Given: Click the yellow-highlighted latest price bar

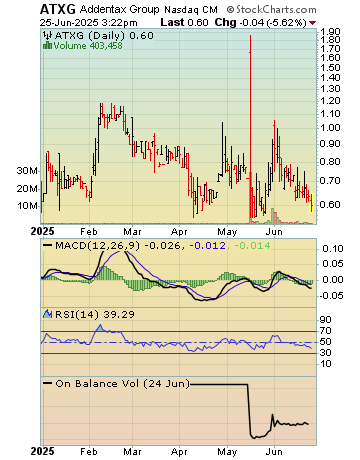Looking at the screenshot, I should (x=312, y=203).
